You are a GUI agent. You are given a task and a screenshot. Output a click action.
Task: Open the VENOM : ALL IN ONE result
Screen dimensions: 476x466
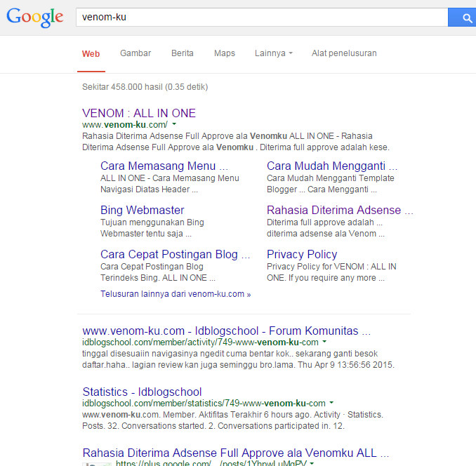tap(139, 113)
